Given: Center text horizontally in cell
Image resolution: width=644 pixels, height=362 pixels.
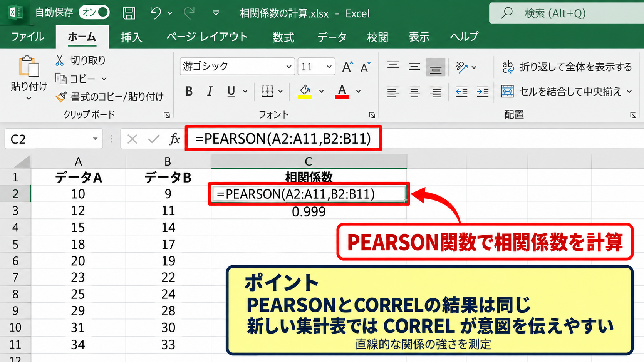Looking at the screenshot, I should click(414, 92).
